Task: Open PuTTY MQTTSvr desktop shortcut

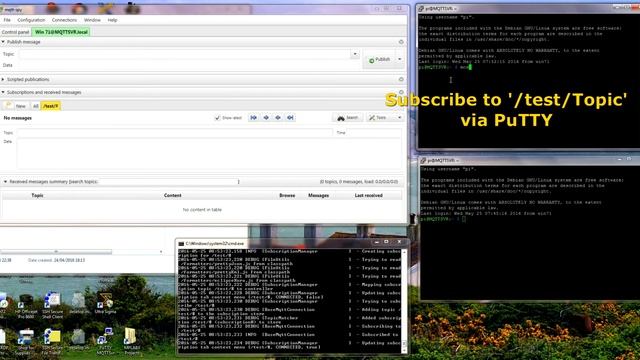Action: (105, 341)
